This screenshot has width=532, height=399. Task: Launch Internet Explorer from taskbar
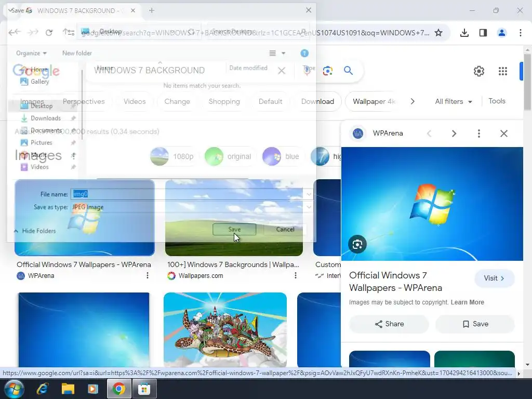pyautogui.click(x=42, y=389)
